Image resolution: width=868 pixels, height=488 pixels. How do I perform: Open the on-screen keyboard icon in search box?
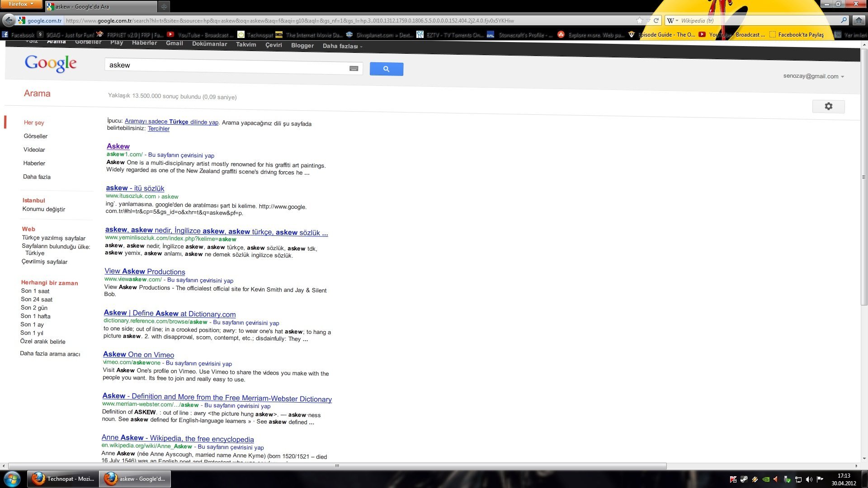click(x=354, y=68)
